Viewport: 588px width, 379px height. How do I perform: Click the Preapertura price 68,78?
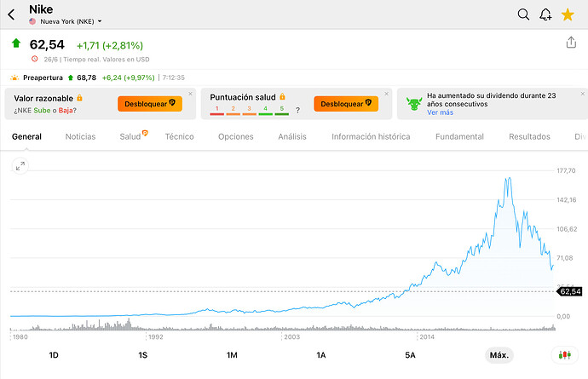pos(87,78)
